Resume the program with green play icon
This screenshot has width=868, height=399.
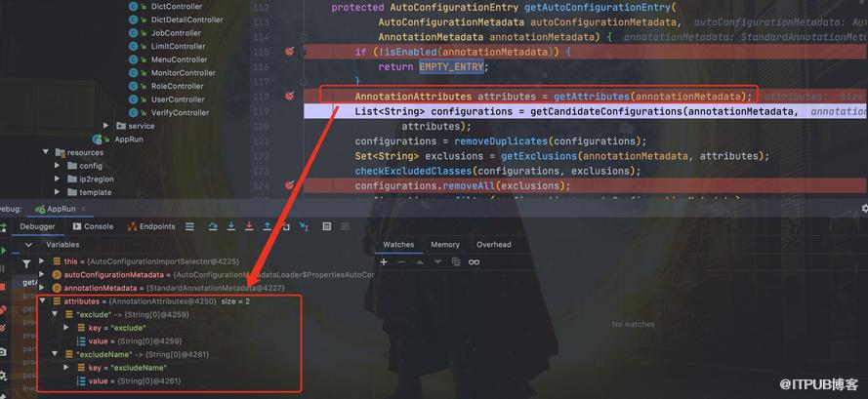[3, 250]
